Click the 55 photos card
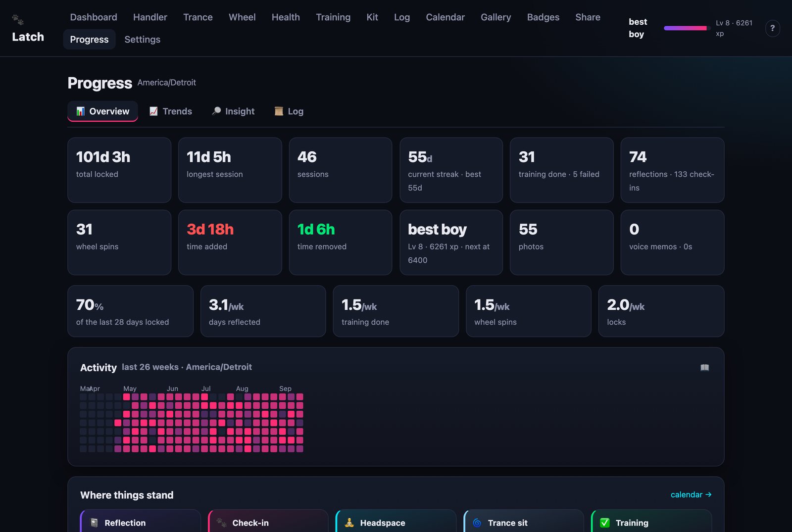The width and height of the screenshot is (792, 532). 562,242
